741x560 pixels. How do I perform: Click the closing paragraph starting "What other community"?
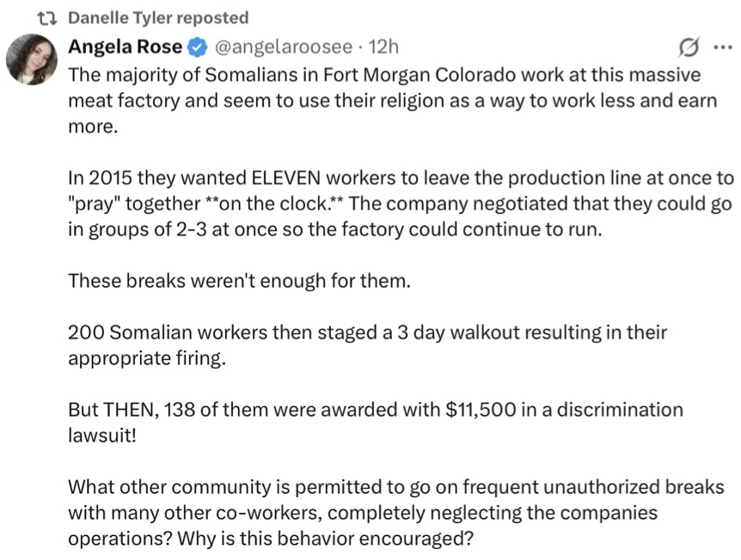coord(400,513)
